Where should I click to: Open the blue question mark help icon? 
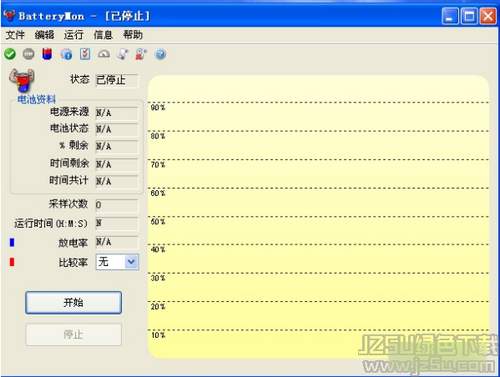160,54
